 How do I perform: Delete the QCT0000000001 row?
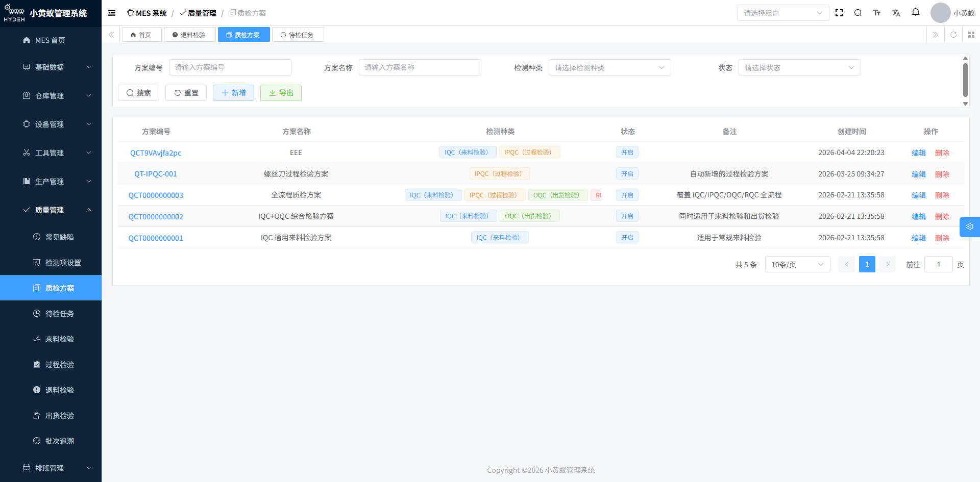click(942, 238)
